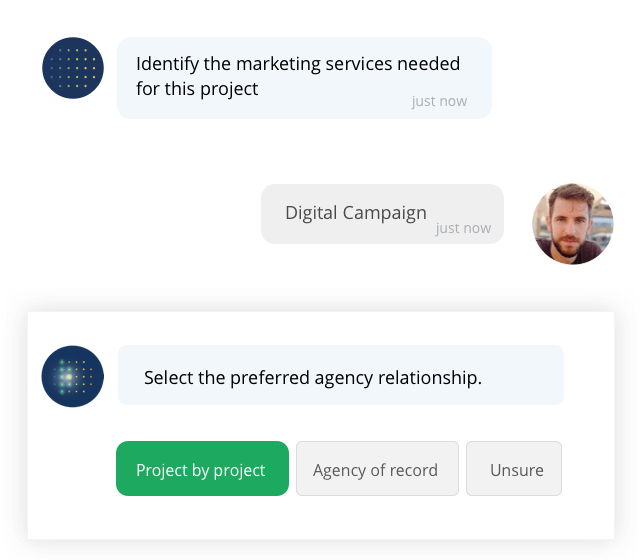The image size is (640, 560).
Task: Click the bright glowing dot in lower avatar
Action: 69,377
